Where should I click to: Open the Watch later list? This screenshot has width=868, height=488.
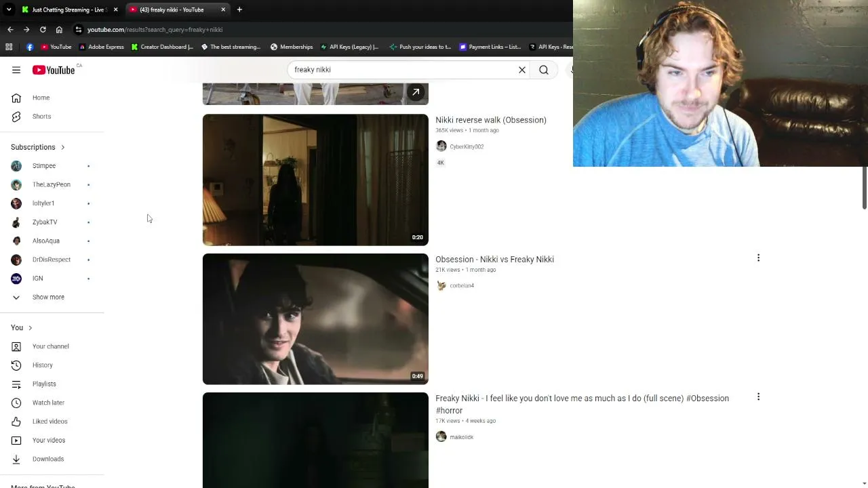pyautogui.click(x=48, y=403)
